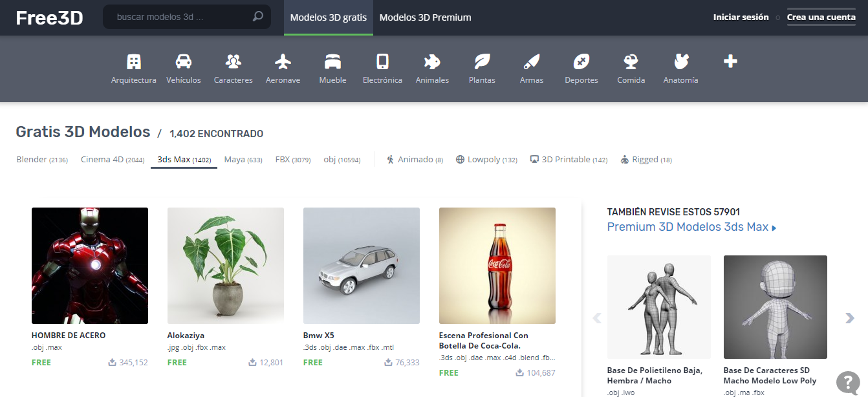Filter models by Lowpoly
This screenshot has height=397, width=868.
486,160
